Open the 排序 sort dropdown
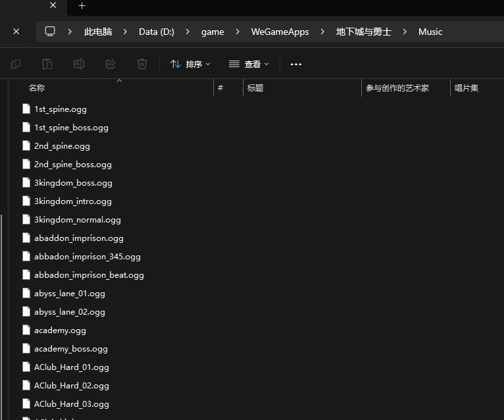 click(x=190, y=64)
